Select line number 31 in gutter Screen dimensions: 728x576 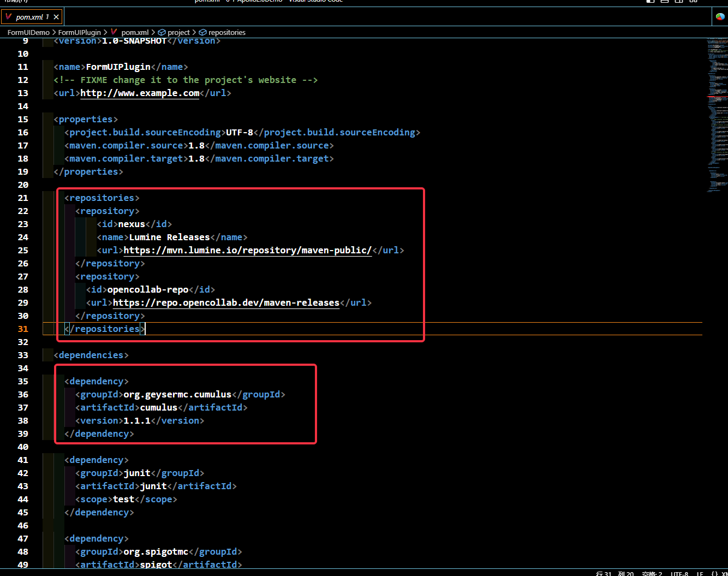(x=23, y=329)
